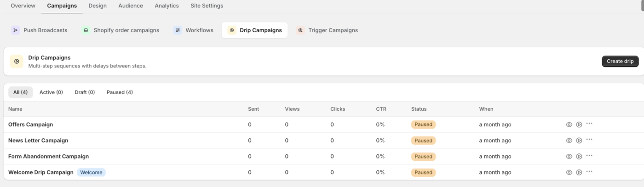Switch to the Analytics tab
This screenshot has height=187, width=644.
pos(167,6)
